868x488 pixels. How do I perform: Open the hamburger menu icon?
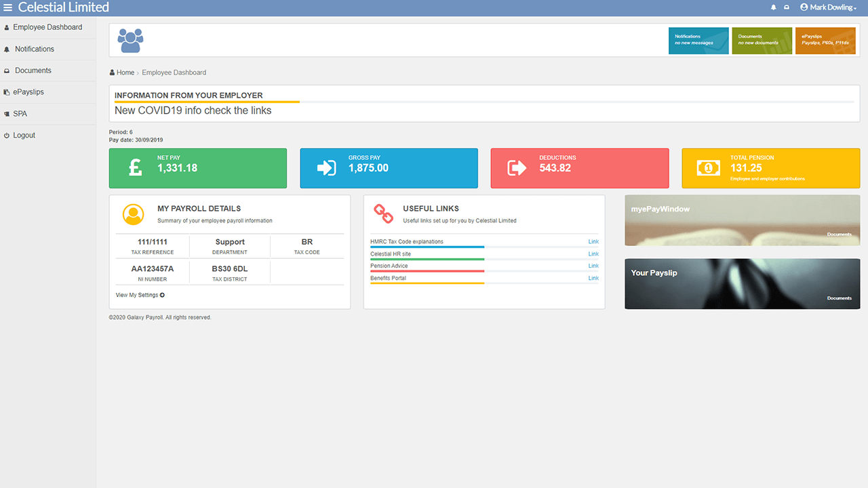(8, 7)
